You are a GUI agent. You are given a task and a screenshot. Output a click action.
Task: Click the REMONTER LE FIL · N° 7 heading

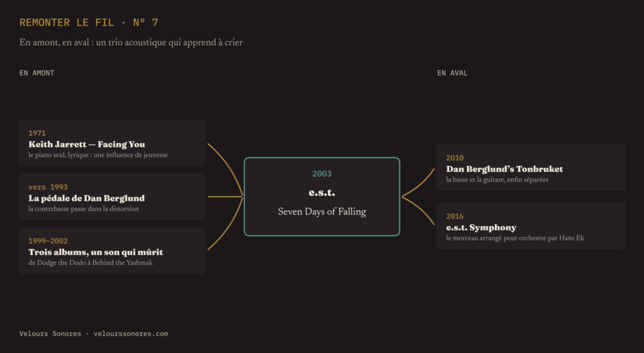pyautogui.click(x=89, y=23)
